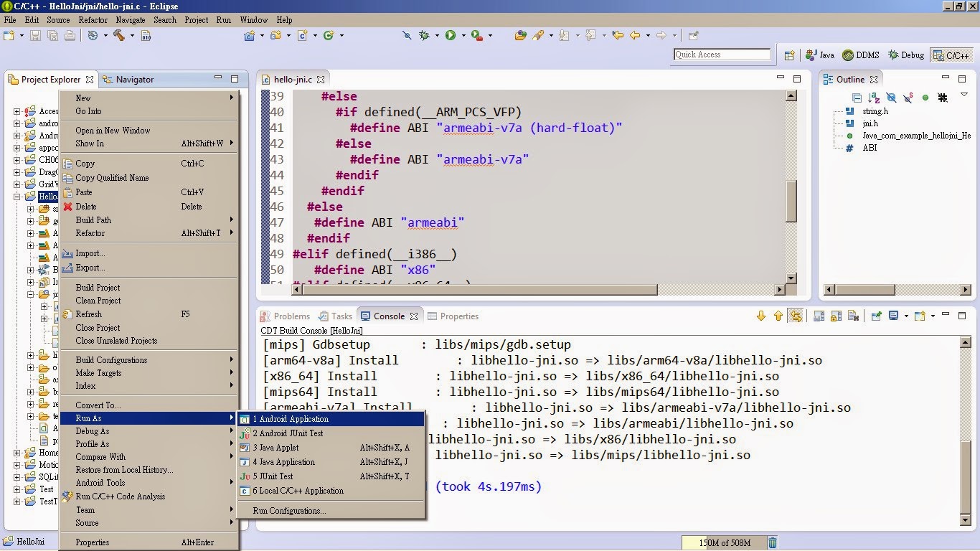Select Properties in the context menu
Viewport: 980px width, 551px height.
149,542
